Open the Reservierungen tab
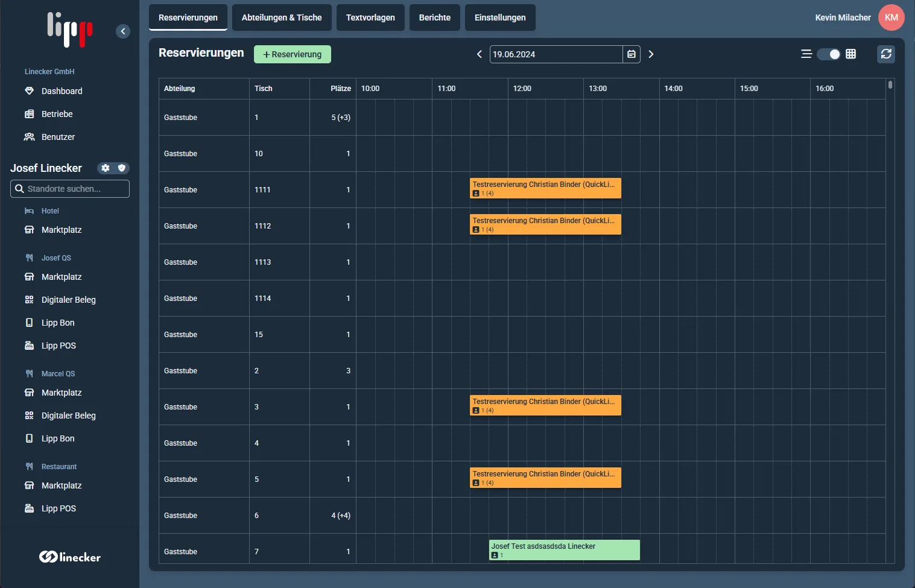Screen dimensions: 915x588 click(188, 17)
